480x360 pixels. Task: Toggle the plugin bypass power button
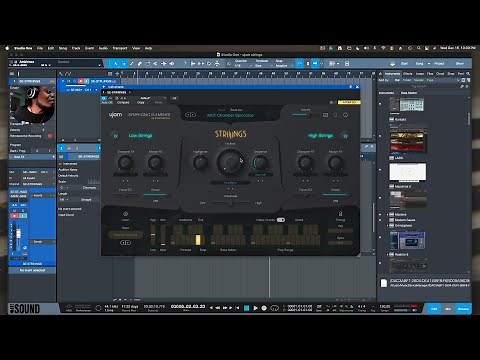[x=104, y=98]
